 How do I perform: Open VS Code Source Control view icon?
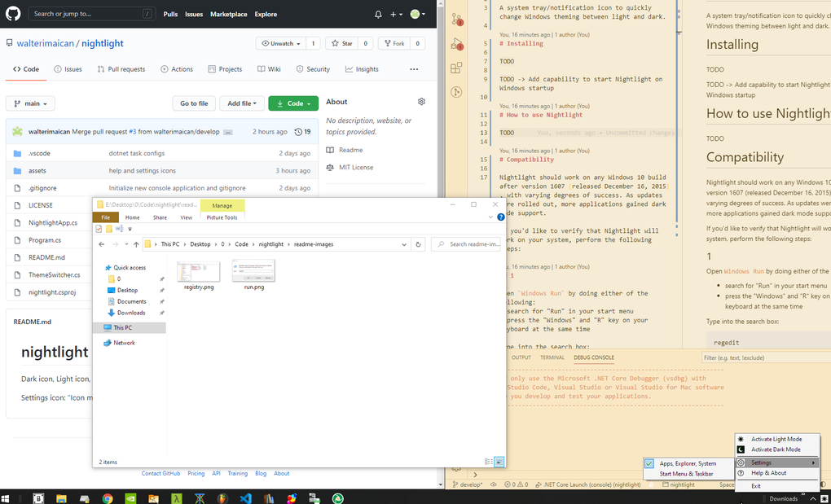click(x=456, y=20)
